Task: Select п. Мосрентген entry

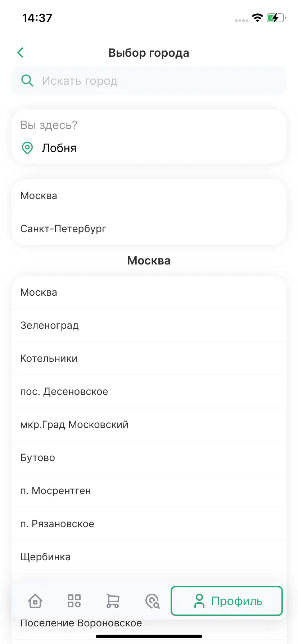Action: [x=55, y=491]
